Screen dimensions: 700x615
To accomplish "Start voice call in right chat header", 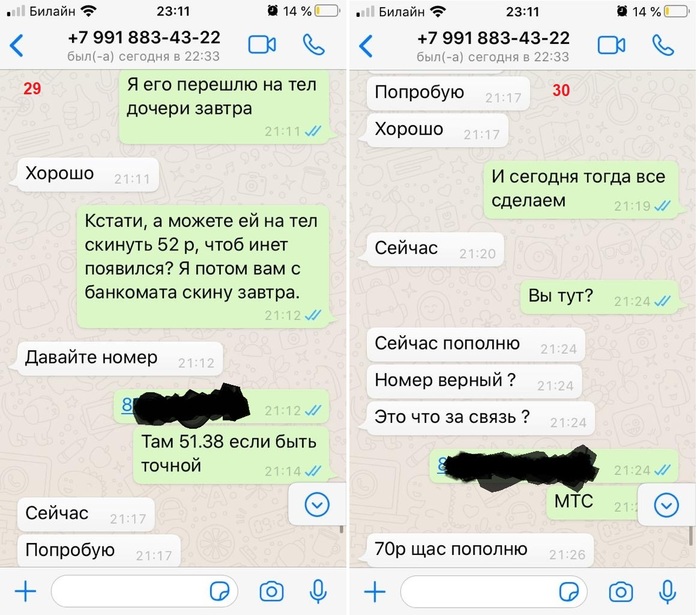I will (x=663, y=45).
